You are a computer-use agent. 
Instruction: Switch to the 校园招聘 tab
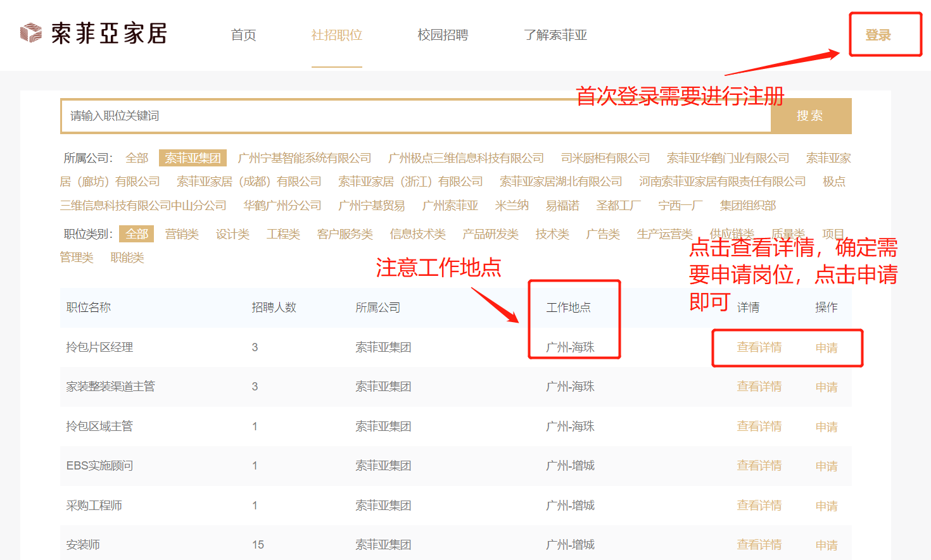tap(443, 35)
